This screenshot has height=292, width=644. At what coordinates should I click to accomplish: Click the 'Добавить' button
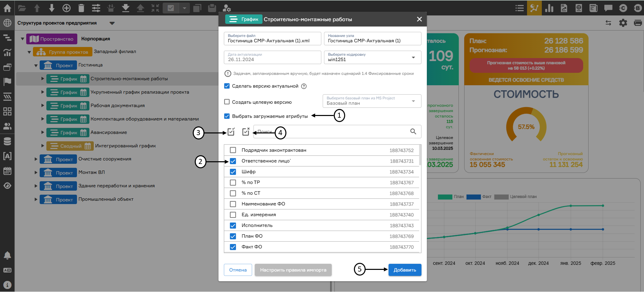(405, 270)
